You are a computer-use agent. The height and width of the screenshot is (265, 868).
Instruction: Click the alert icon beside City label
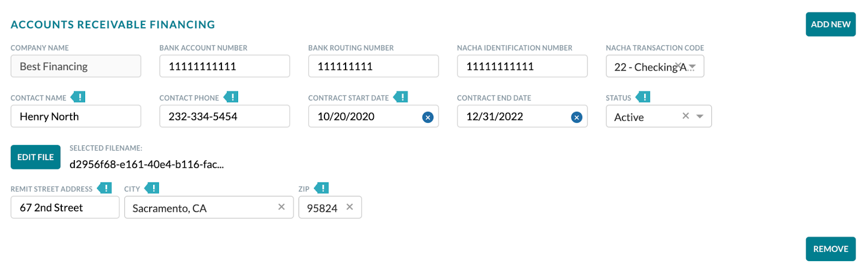coord(152,188)
